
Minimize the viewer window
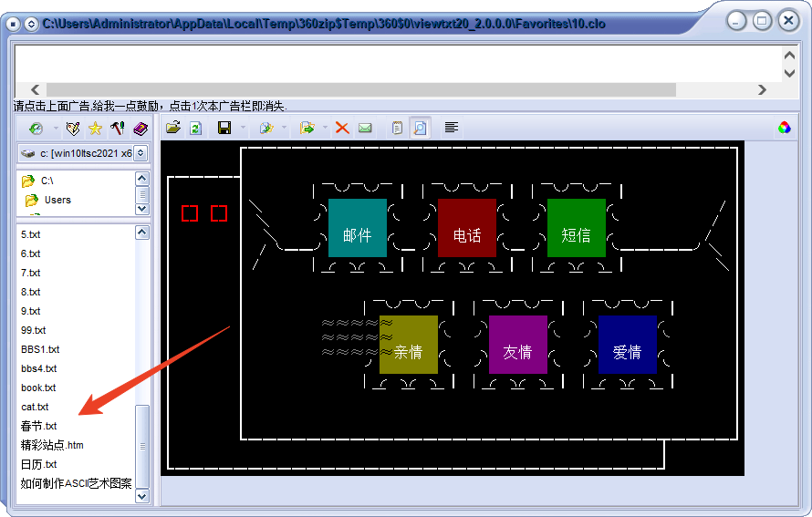[737, 21]
